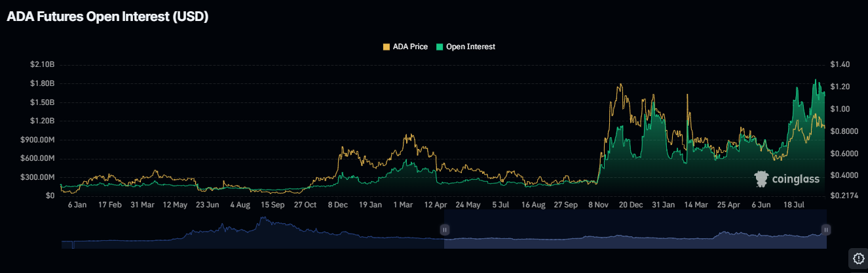This screenshot has width=868, height=273.
Task: Click the unselected peak area of the navigator
Action: tap(262, 230)
